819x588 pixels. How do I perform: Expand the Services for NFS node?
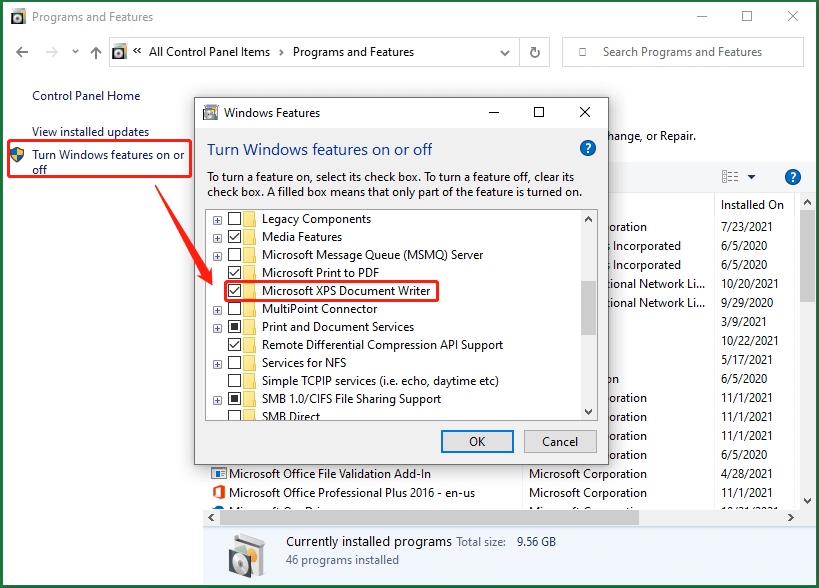click(217, 364)
